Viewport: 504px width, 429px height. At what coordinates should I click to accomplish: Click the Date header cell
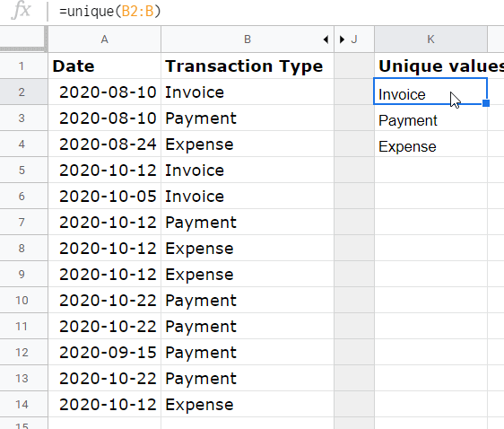pos(104,66)
